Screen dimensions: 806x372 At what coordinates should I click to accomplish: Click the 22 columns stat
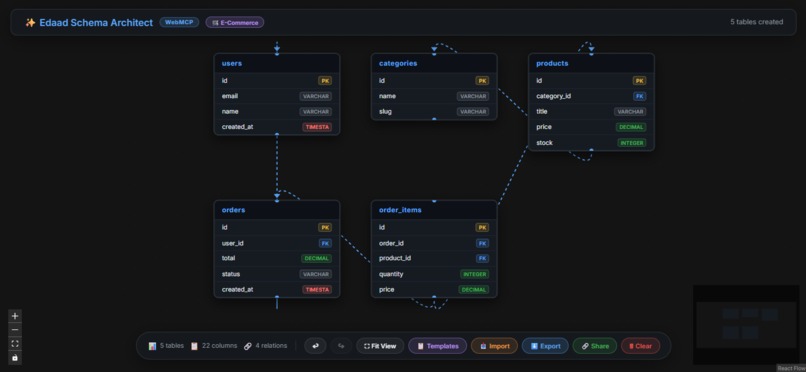click(x=214, y=346)
